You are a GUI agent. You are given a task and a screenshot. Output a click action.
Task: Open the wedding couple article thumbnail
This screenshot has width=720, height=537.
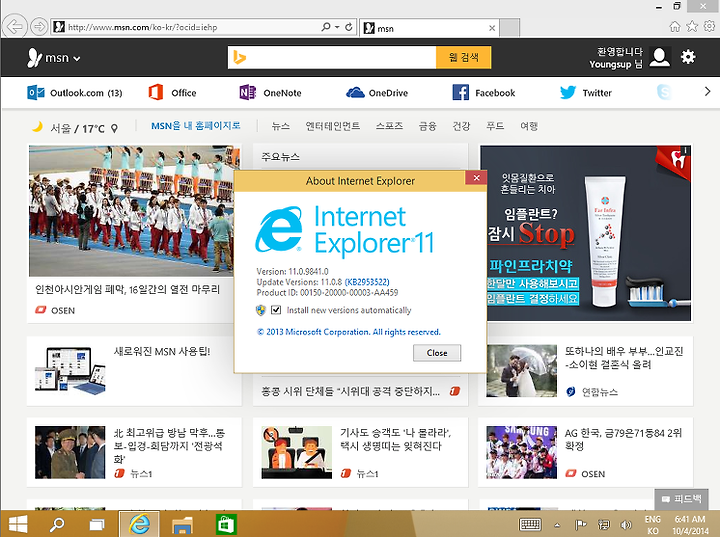point(522,371)
